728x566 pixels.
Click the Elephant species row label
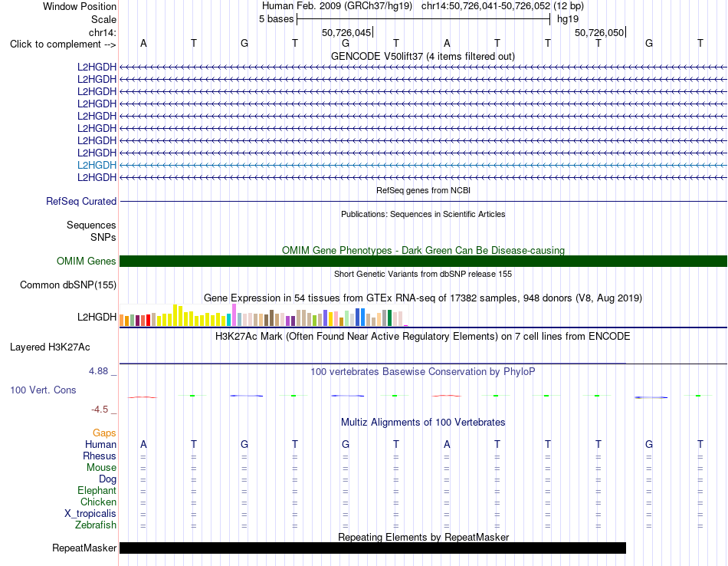(97, 490)
